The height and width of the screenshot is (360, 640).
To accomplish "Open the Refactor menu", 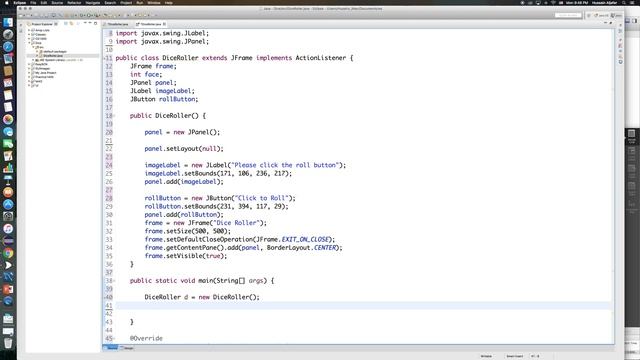I will [74, 3].
